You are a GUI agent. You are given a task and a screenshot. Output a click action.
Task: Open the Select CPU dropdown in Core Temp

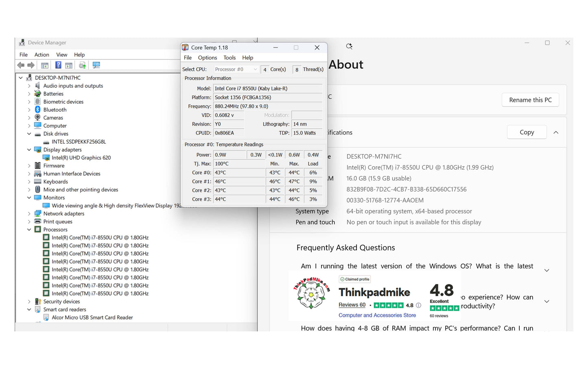tap(236, 69)
